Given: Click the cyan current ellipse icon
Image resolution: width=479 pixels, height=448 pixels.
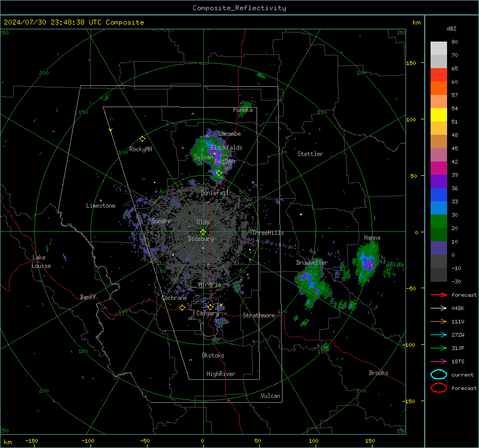Looking at the screenshot, I should click(x=439, y=374).
